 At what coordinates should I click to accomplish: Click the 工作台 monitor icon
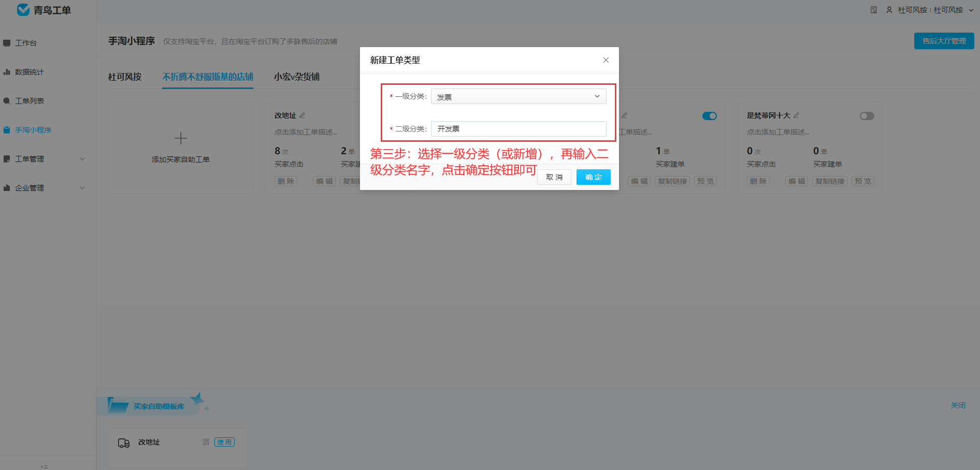pyautogui.click(x=7, y=43)
